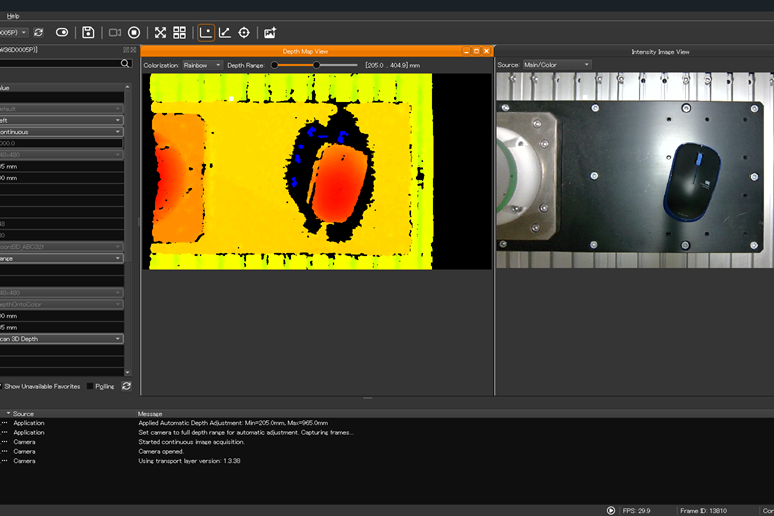Click the Depth Range maximum slider handle
Viewport: 774px width, 516px height.
316,65
